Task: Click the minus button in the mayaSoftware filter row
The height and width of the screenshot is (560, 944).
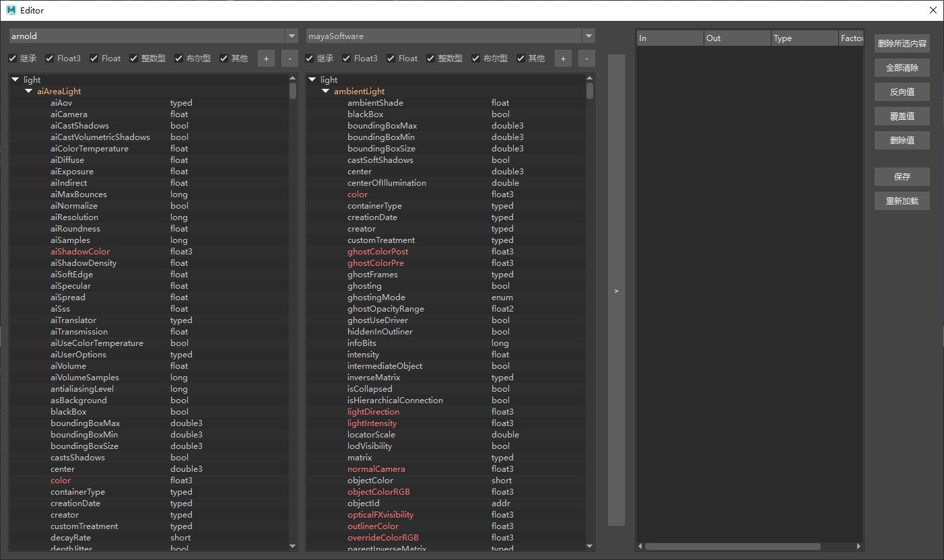Action: point(586,59)
